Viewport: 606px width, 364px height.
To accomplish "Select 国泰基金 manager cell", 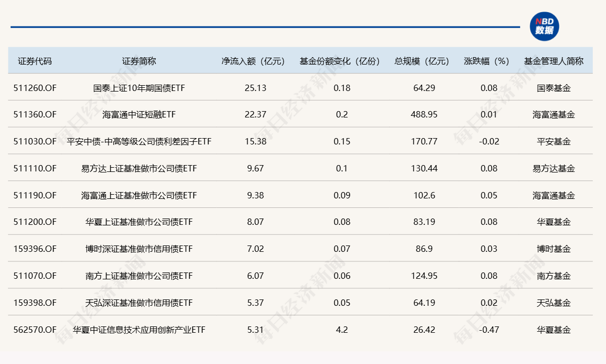I will coord(554,88).
